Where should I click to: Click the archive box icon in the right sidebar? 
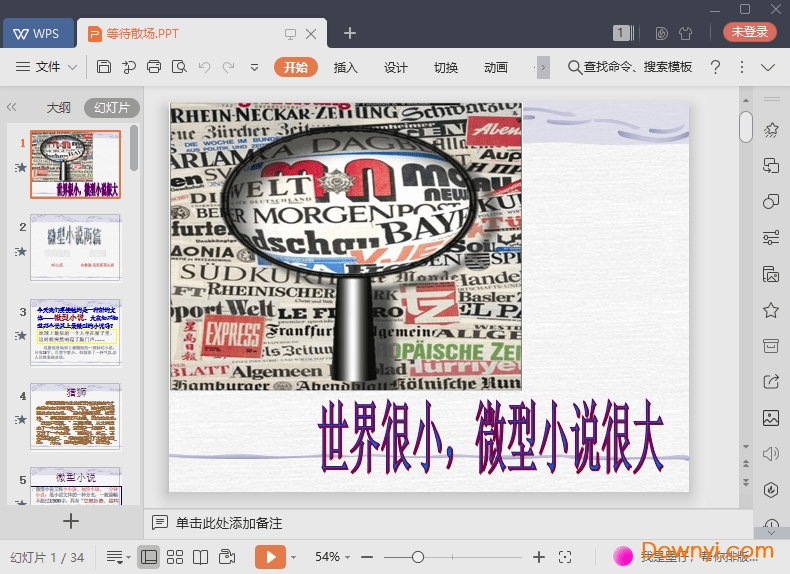[771, 346]
